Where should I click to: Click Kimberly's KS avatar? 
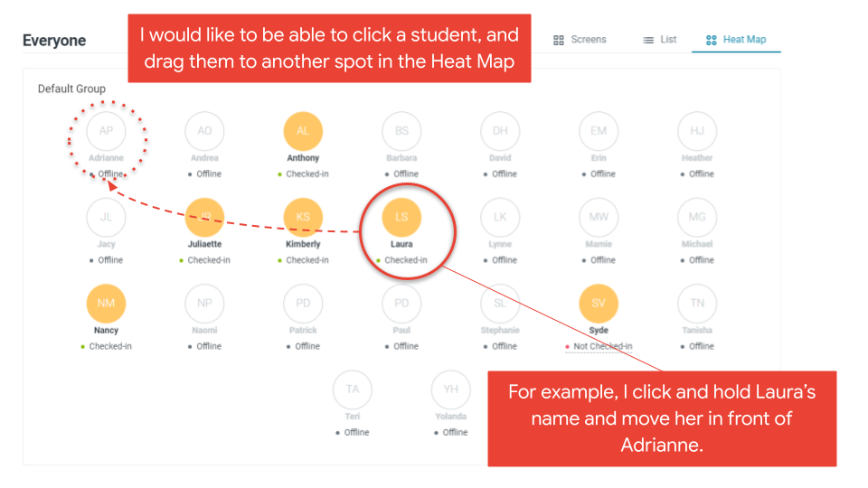click(303, 218)
